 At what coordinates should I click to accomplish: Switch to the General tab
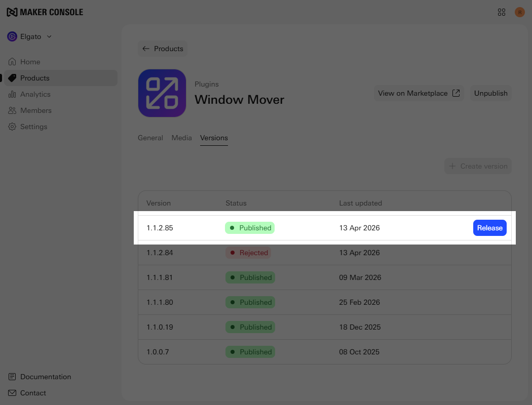150,138
